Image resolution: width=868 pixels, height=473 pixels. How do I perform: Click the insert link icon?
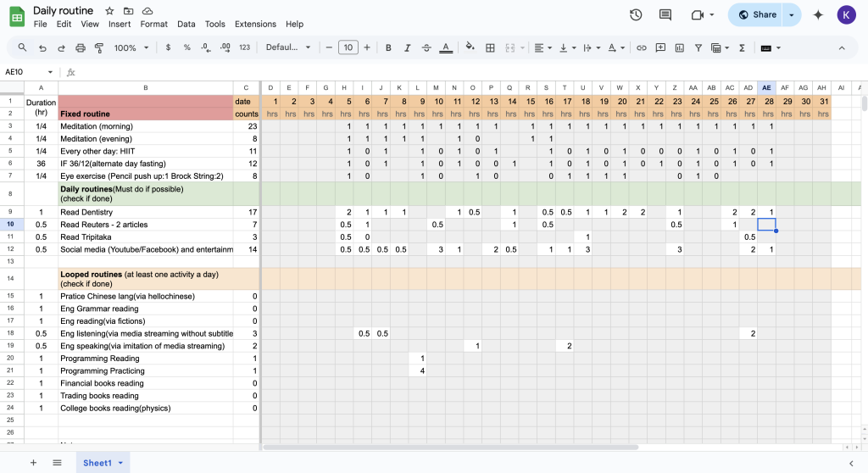tap(641, 47)
